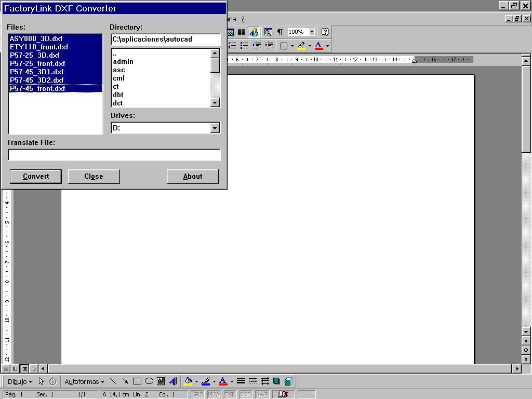
Task: Select ASY800_3D.dxf in Files list
Action: pyautogui.click(x=55, y=38)
